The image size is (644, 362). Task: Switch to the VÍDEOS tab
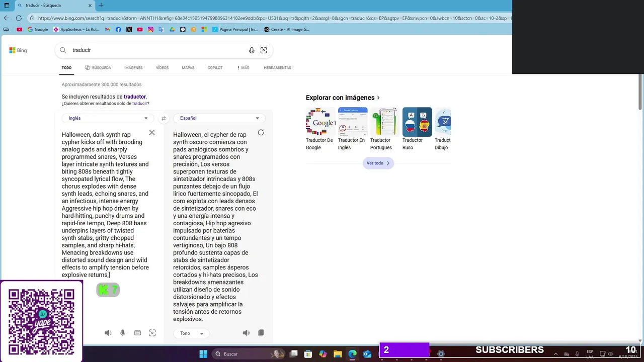(x=162, y=67)
